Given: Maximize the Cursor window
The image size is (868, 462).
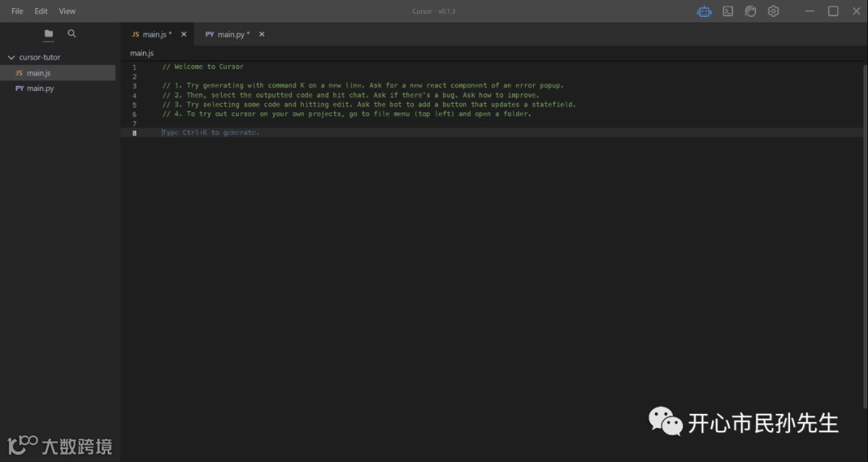Looking at the screenshot, I should [x=833, y=11].
